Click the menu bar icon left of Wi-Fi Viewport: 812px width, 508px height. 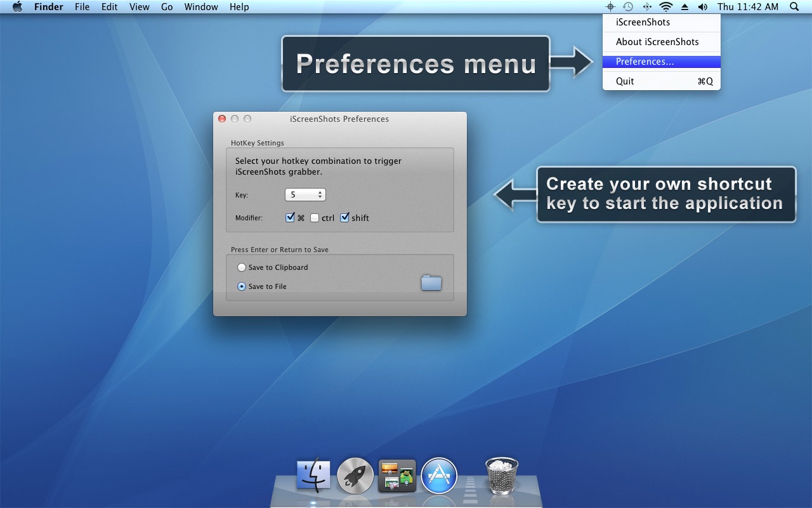[x=647, y=7]
